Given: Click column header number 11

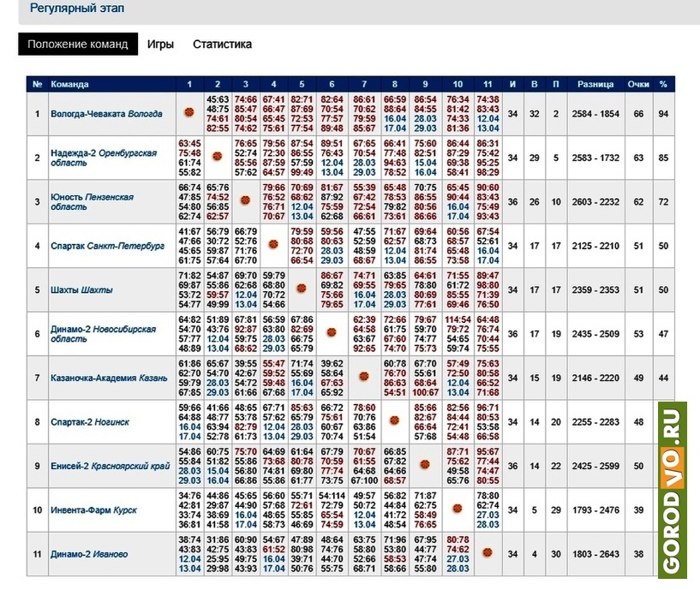Looking at the screenshot, I should click(x=488, y=85).
